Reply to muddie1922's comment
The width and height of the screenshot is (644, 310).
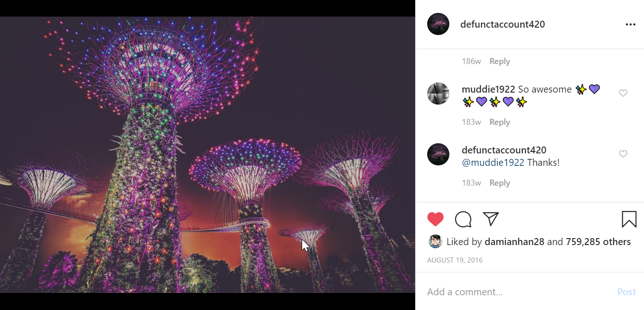coord(500,122)
